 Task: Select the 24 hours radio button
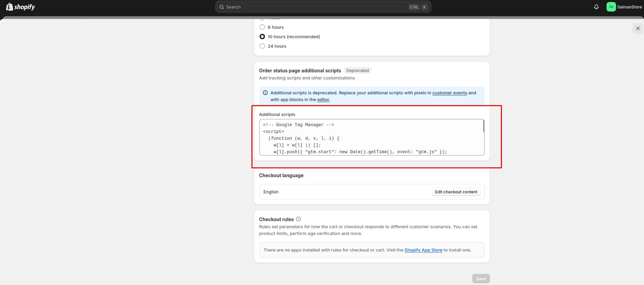[x=262, y=46]
